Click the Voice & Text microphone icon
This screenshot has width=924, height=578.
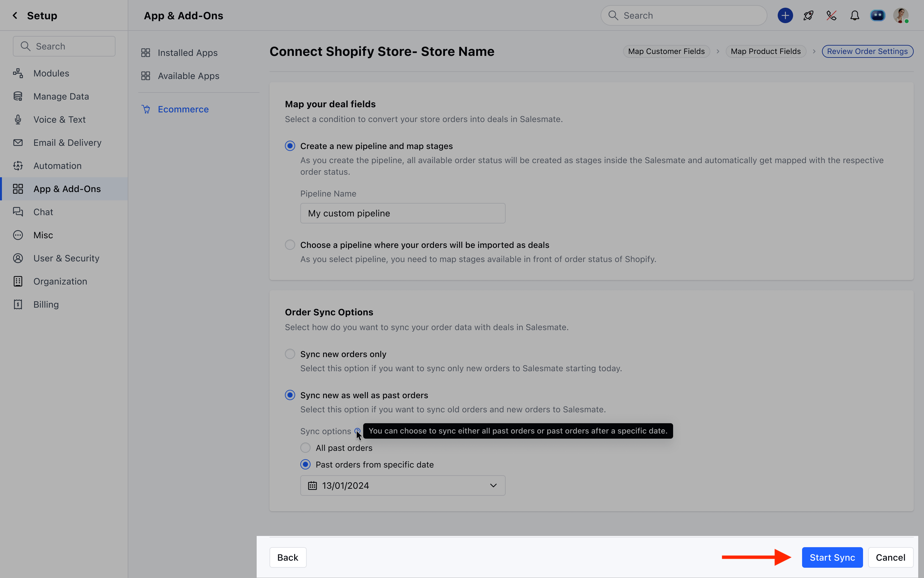tap(18, 119)
